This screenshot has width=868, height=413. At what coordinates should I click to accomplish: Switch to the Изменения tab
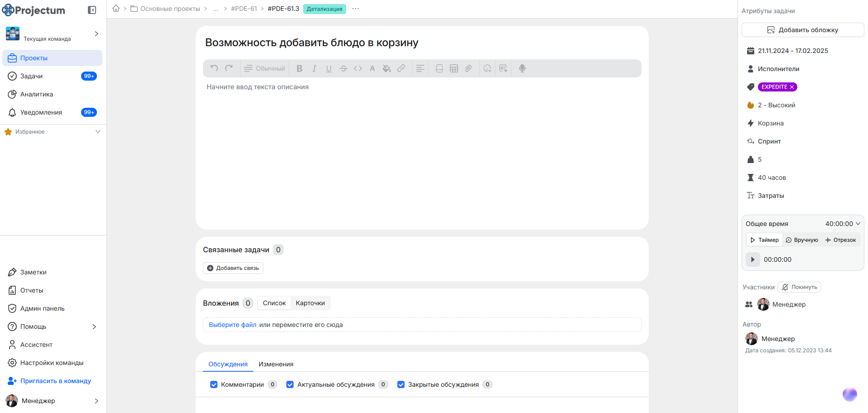(276, 364)
